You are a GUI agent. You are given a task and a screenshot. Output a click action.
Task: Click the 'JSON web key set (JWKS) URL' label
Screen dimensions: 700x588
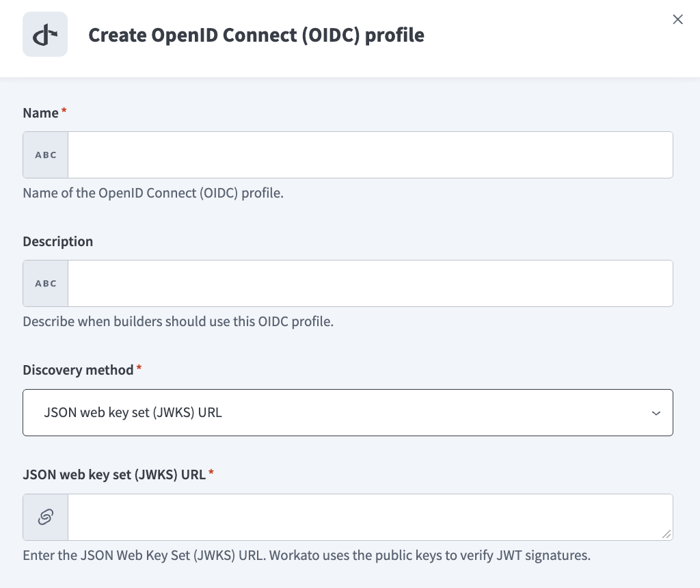click(114, 475)
